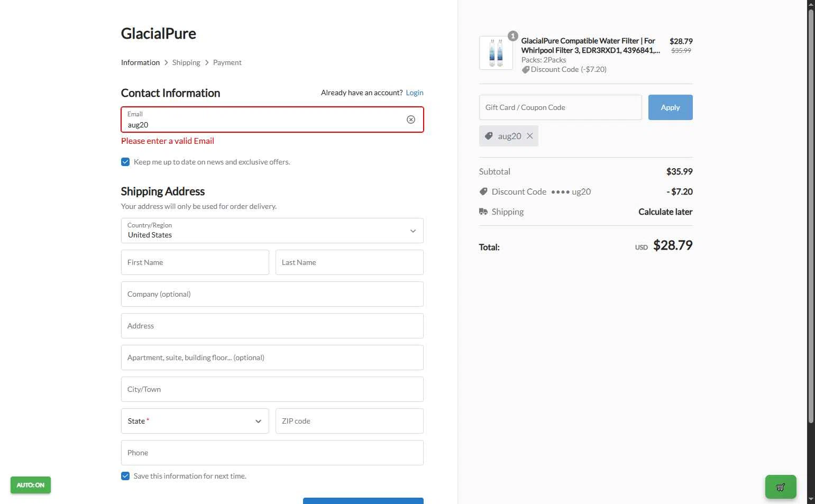Screen dimensions: 815x504
Task: Click the tag icon beside Discount Code in summary
Action: tap(483, 191)
